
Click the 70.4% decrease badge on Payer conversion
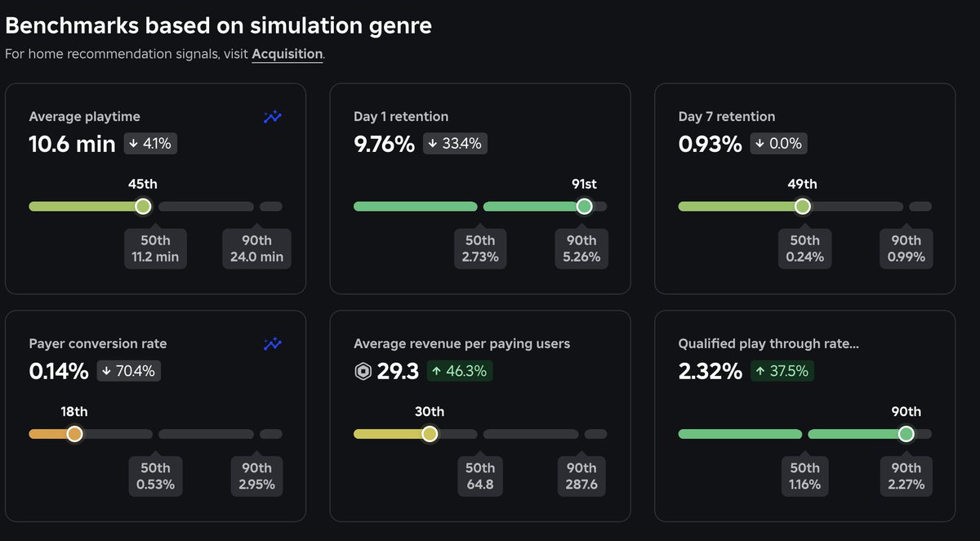click(x=129, y=371)
